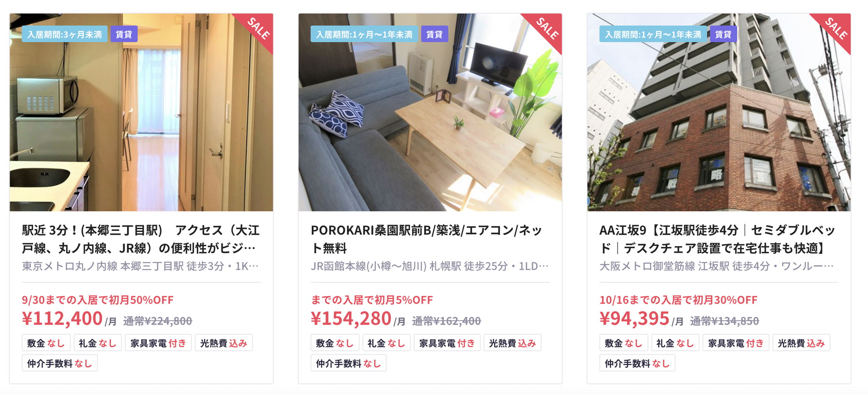The height and width of the screenshot is (394, 868).
Task: Select the 入居期間:3ヶ月未満 badge
Action: [x=65, y=34]
